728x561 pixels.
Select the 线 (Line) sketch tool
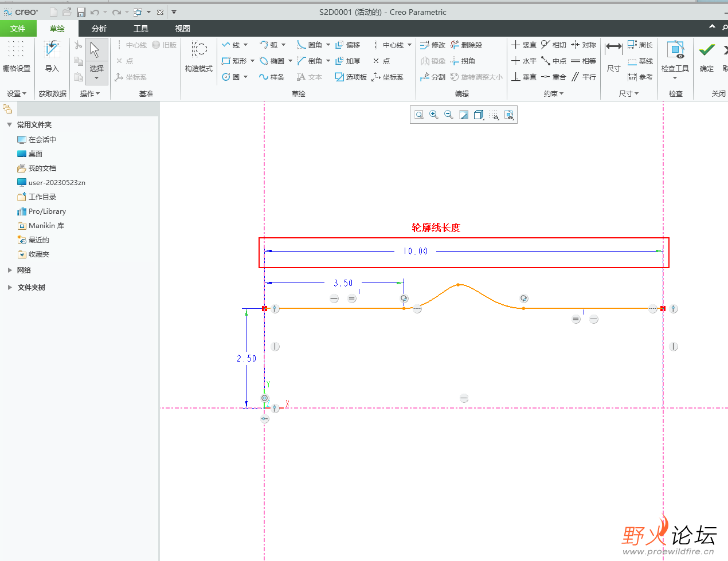coord(231,45)
